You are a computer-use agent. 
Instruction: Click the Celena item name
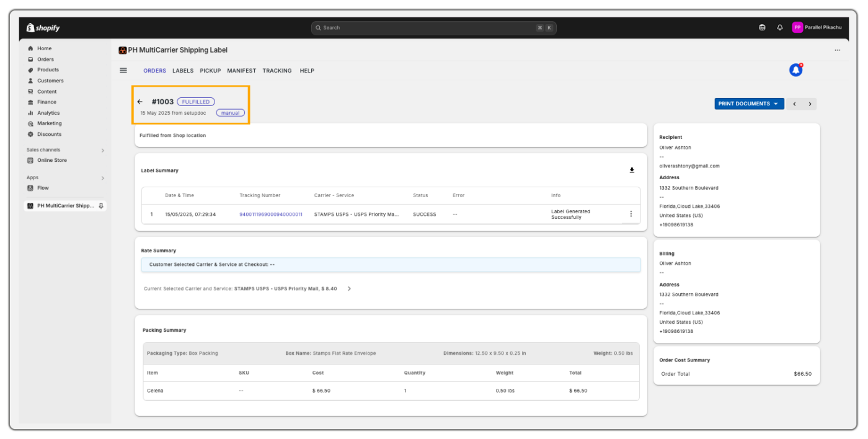(x=155, y=391)
